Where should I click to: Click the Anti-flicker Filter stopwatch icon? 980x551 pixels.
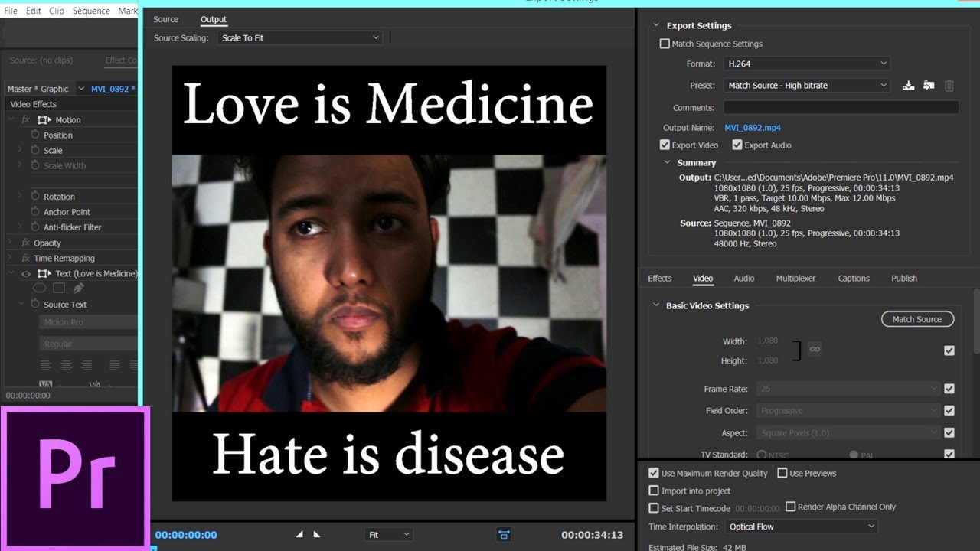point(35,227)
